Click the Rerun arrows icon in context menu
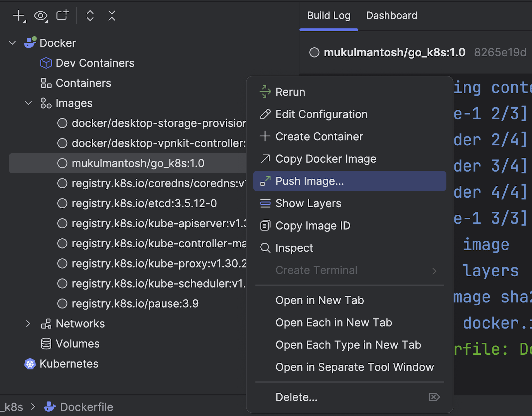 (x=265, y=92)
